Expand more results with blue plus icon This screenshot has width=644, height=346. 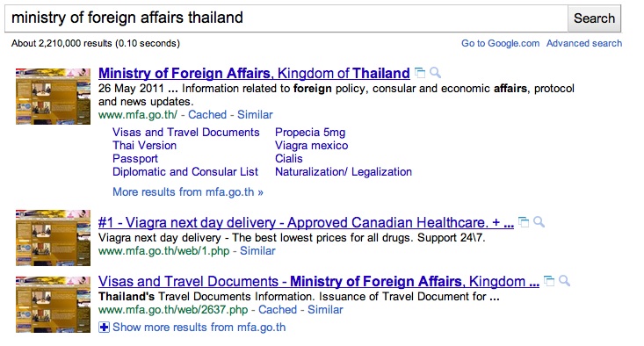[104, 328]
